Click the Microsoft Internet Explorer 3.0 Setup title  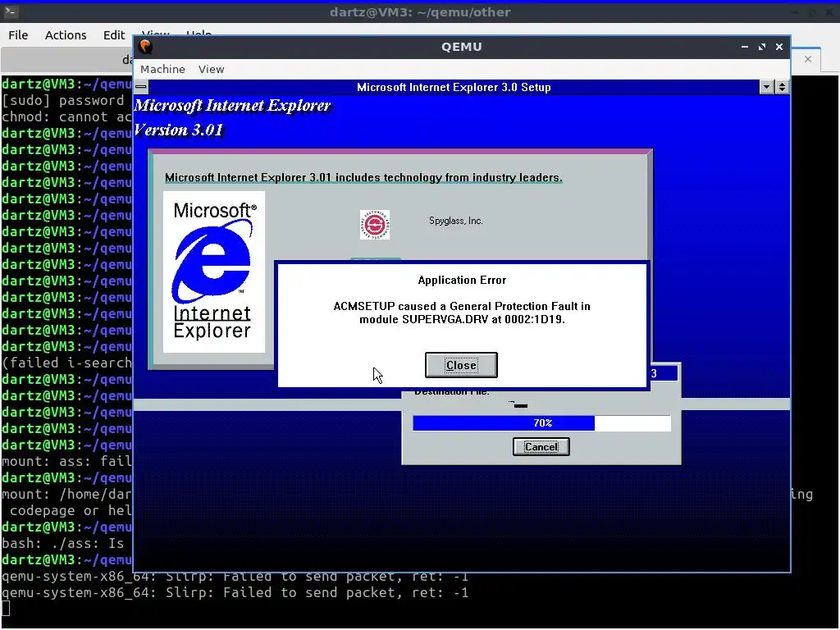(454, 87)
